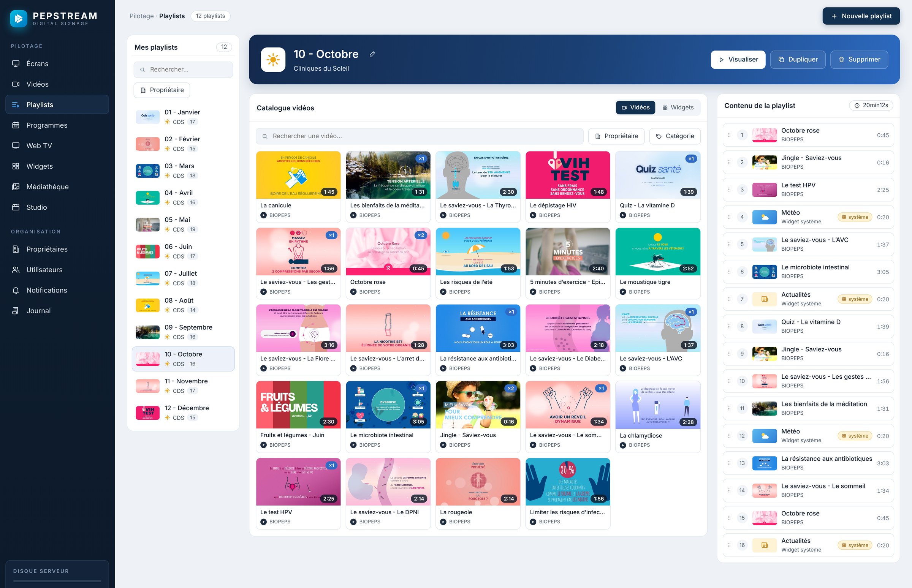Click the Disque serveur usage bar

57,581
